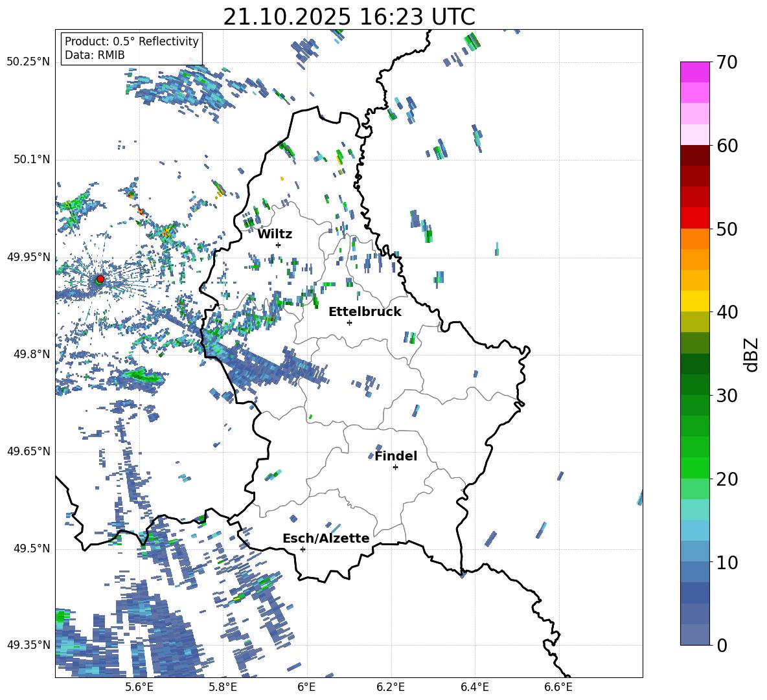This screenshot has width=767, height=700.
Task: Click the dBZ colorbar axis label
Action: (x=752, y=354)
